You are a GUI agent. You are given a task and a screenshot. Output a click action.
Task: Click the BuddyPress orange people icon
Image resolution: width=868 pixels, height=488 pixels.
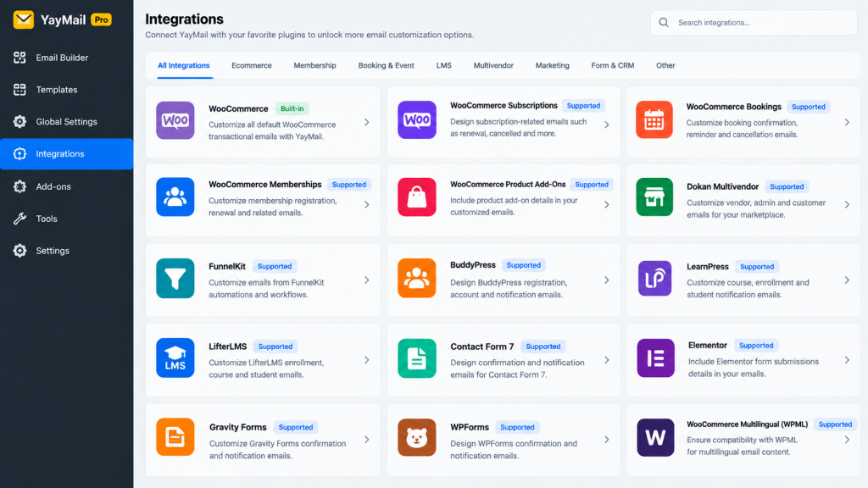pyautogui.click(x=417, y=278)
